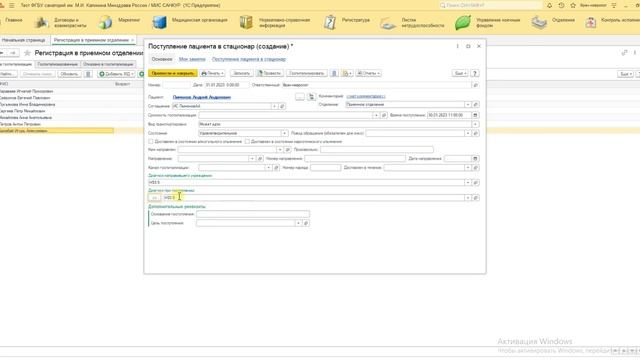The image size is (640, 360).
Task: Switch to Госпитализированные tab
Action: pos(57,64)
